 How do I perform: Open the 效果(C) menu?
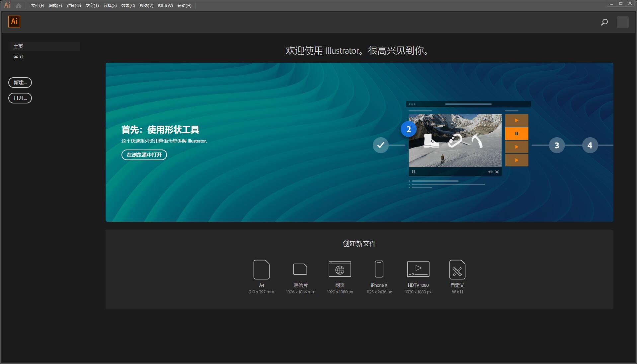tap(128, 6)
